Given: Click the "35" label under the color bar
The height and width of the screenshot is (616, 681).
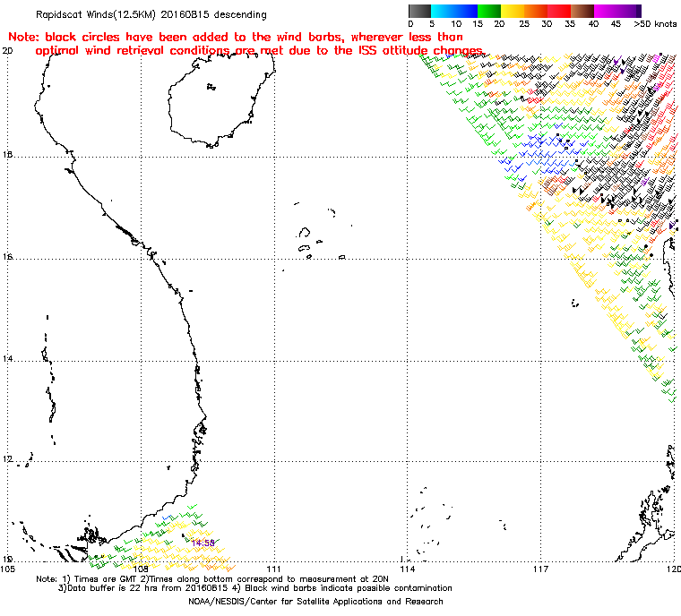Looking at the screenshot, I should point(570,24).
